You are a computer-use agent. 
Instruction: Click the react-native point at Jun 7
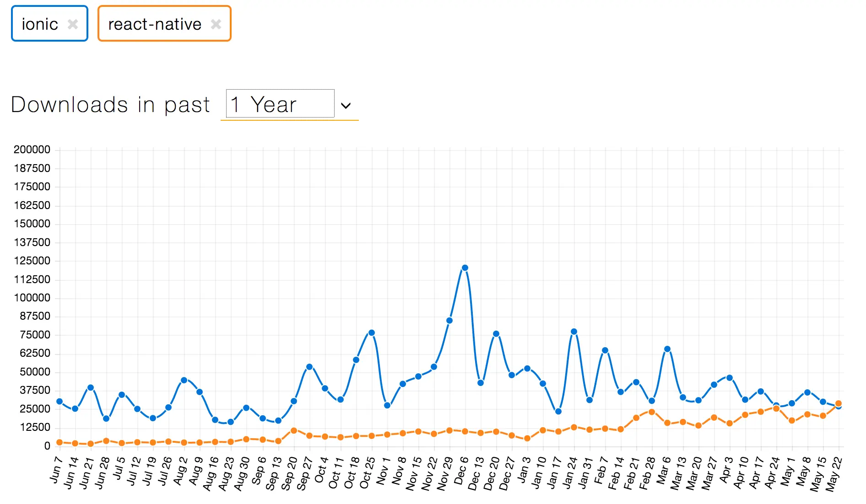[x=60, y=442]
